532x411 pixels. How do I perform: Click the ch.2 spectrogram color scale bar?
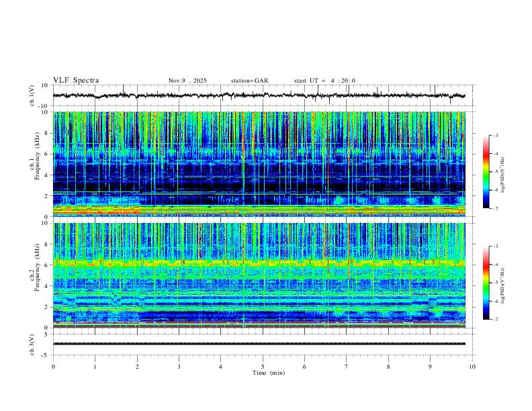pos(486,283)
